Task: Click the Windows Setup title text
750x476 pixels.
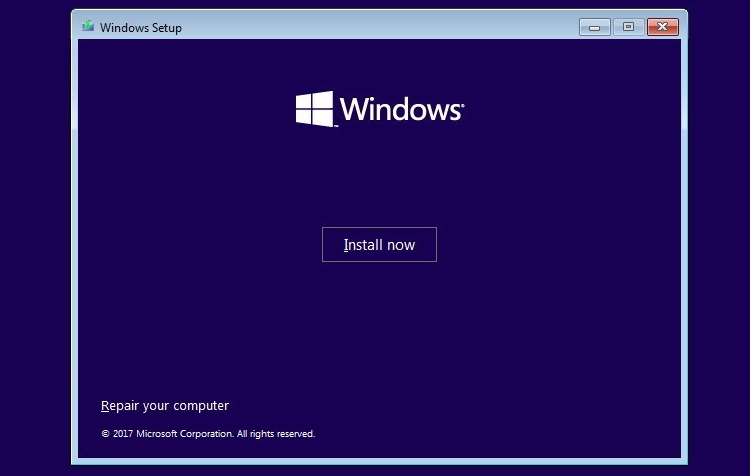Action: pos(142,28)
